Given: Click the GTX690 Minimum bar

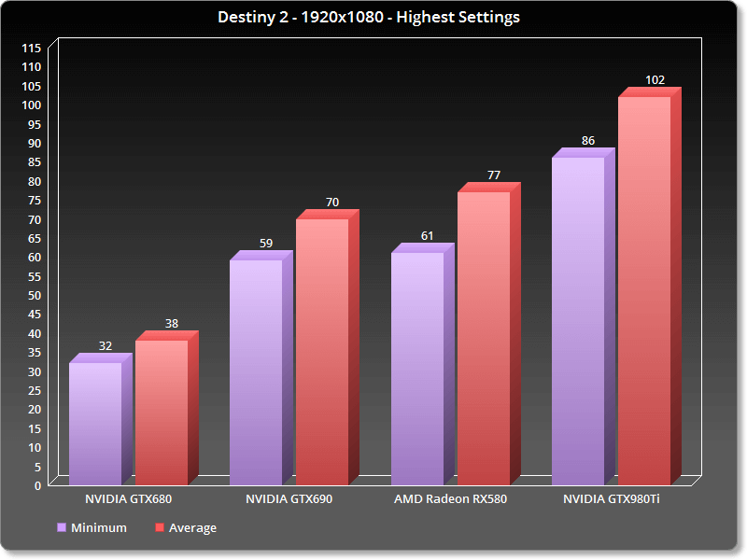Looking at the screenshot, I should click(x=256, y=371).
